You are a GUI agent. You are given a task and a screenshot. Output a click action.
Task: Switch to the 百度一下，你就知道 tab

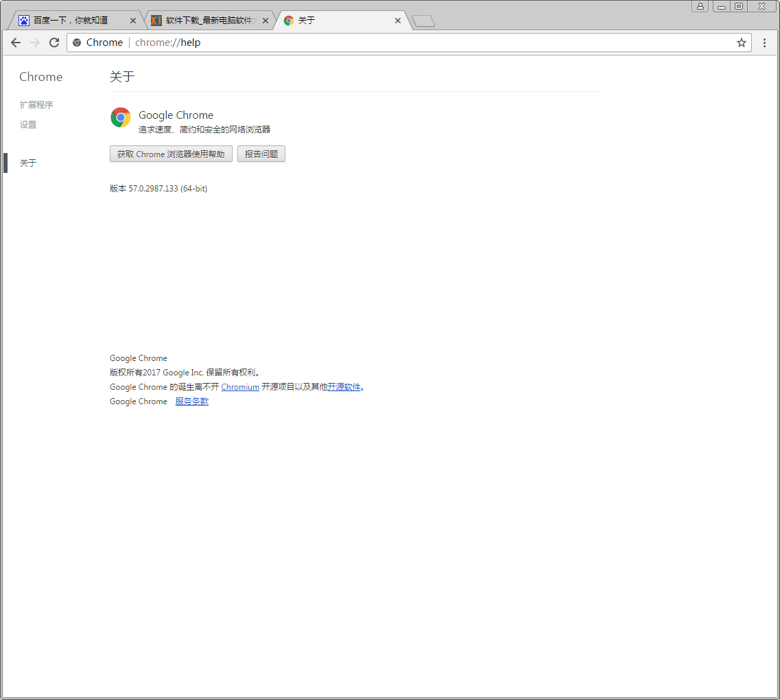75,21
